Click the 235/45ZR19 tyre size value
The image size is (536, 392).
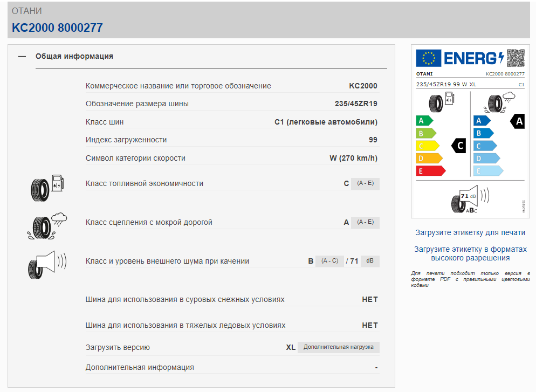(356, 104)
